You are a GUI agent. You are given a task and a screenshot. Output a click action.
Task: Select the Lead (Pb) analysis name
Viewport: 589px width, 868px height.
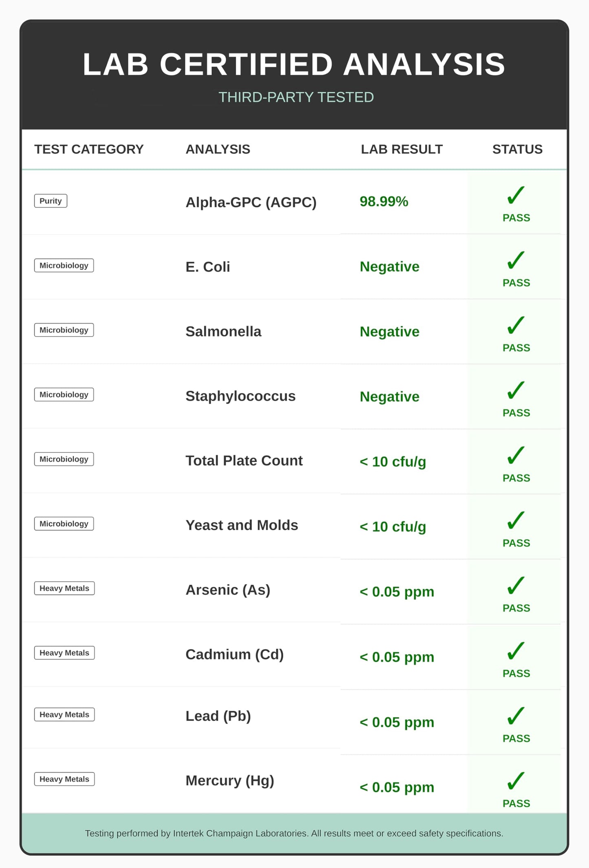pos(218,716)
